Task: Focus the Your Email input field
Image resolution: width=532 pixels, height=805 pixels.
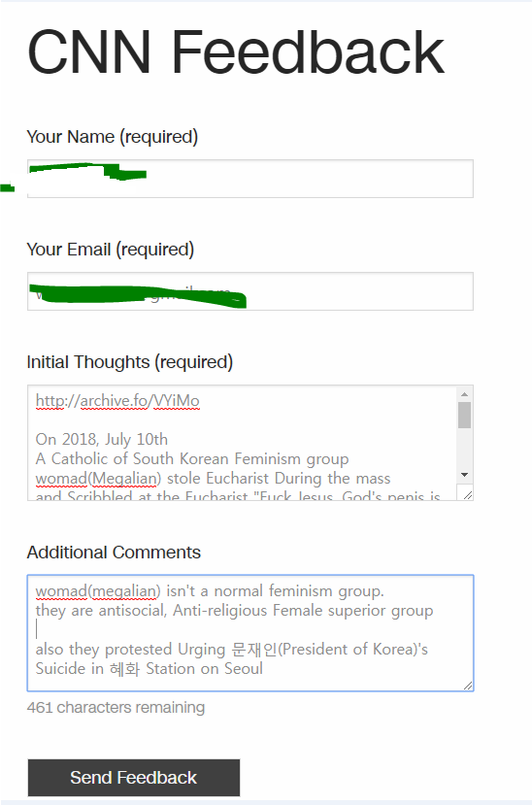Action: [x=250, y=291]
